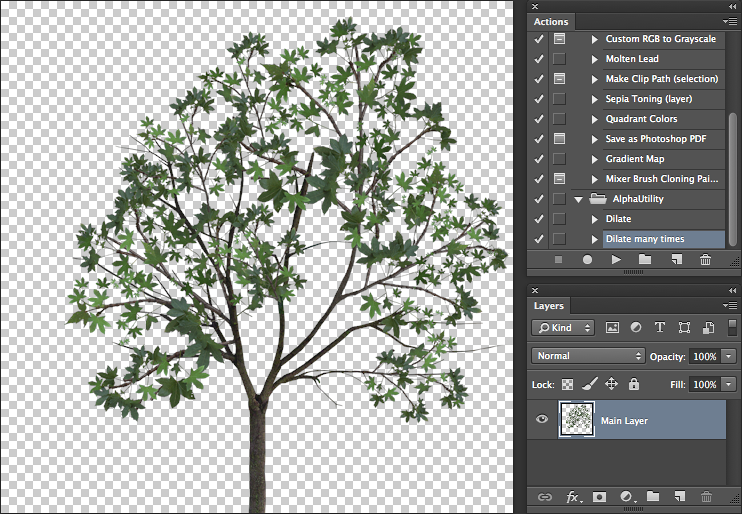The image size is (742, 514).
Task: Toggle dialog box for Save as Photoshop PDF
Action: (559, 139)
